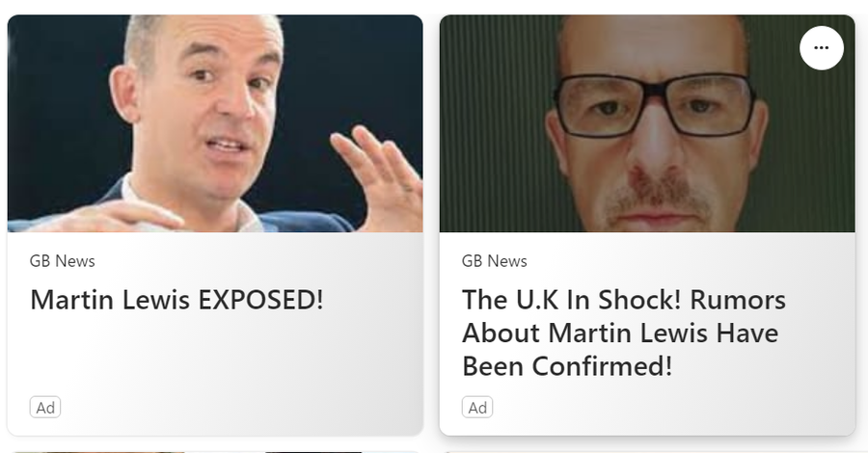Open 'The U.K In Shock! Rumors' headline
This screenshot has width=868, height=453.
[624, 300]
